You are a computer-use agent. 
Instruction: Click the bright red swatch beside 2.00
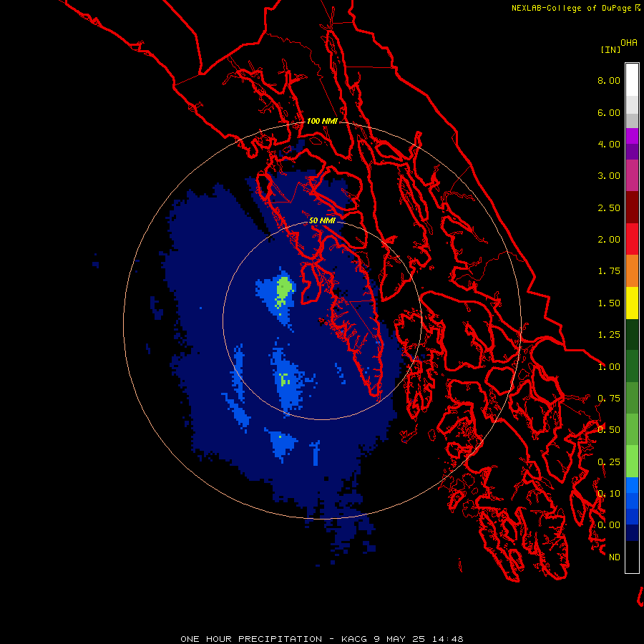click(x=632, y=239)
